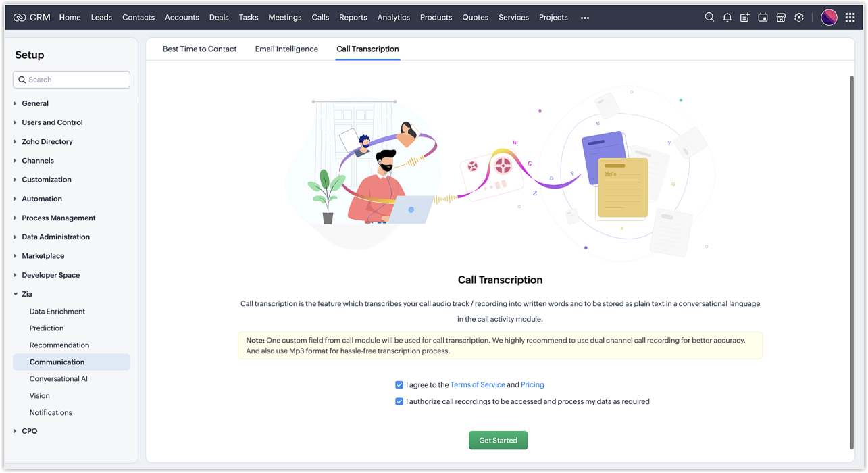Open the Best Time to Contact tab
The image size is (868, 473).
[x=199, y=49]
